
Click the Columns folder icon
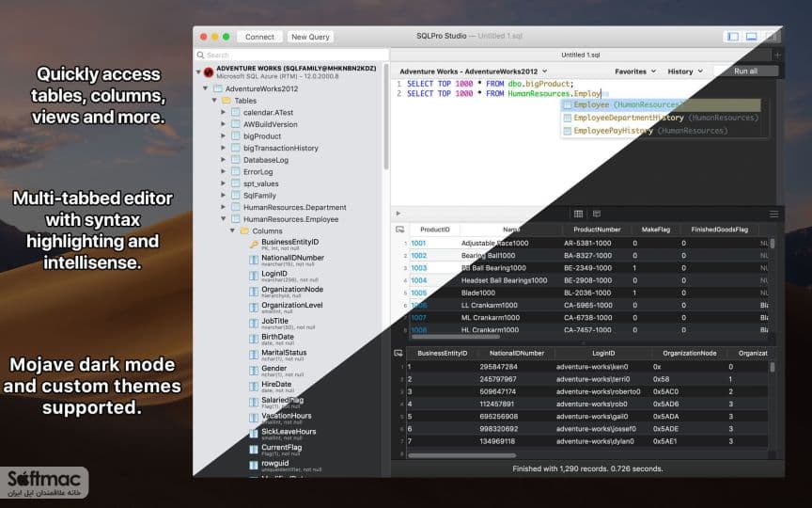point(244,230)
